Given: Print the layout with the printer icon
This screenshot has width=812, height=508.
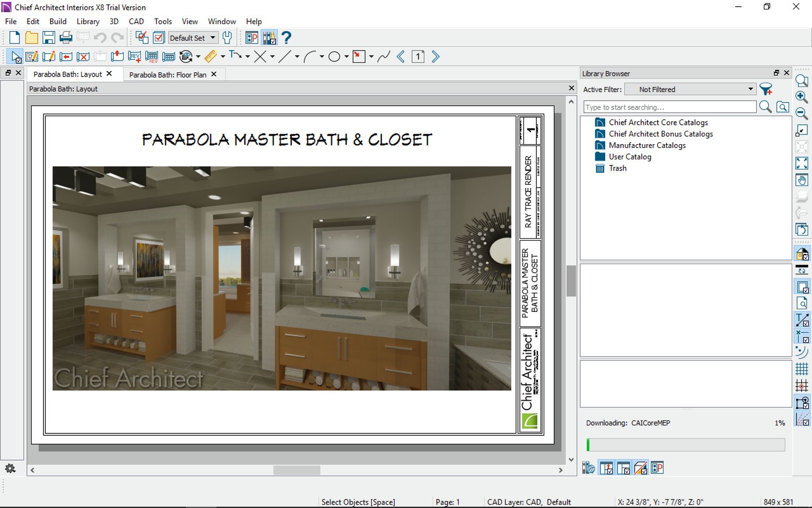Looking at the screenshot, I should (66, 38).
